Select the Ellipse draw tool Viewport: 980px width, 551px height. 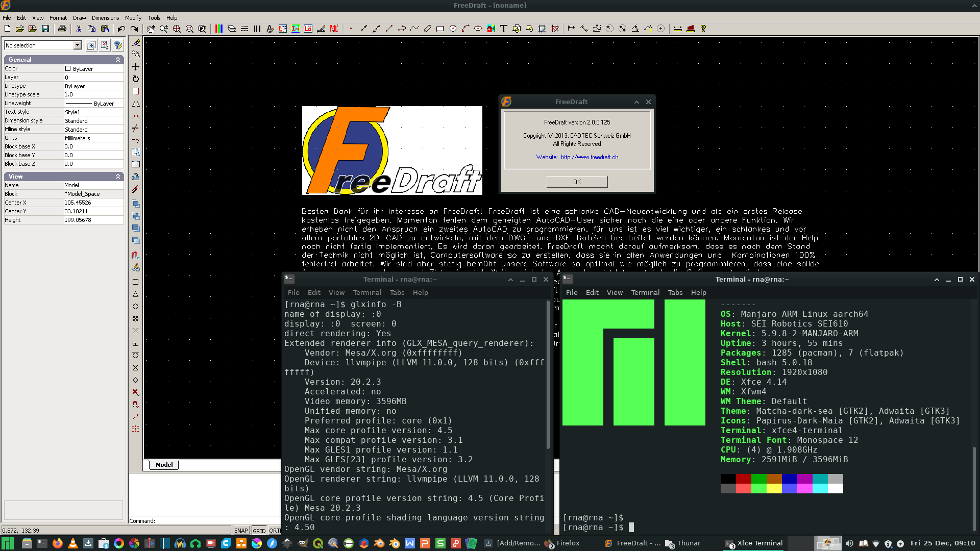pyautogui.click(x=478, y=29)
